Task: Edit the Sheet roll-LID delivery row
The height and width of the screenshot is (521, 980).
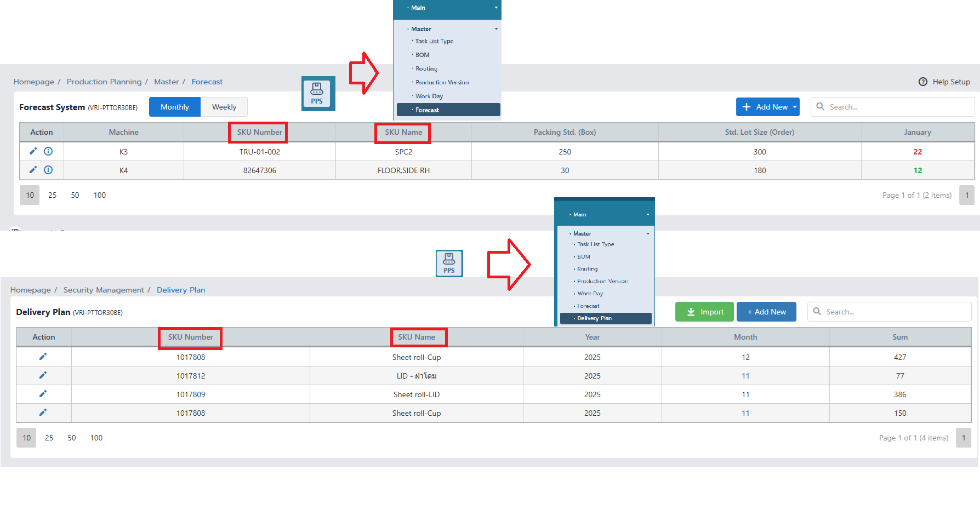Action: pos(43,394)
